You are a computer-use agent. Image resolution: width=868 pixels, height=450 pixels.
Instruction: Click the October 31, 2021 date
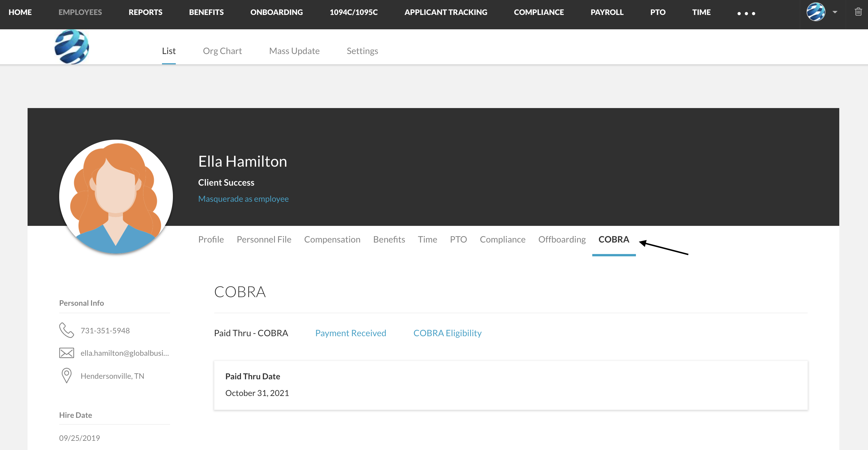[x=257, y=393]
